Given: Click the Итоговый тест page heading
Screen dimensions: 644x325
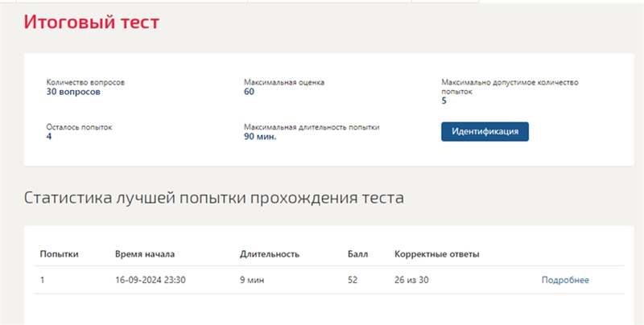Looking at the screenshot, I should coord(92,22).
